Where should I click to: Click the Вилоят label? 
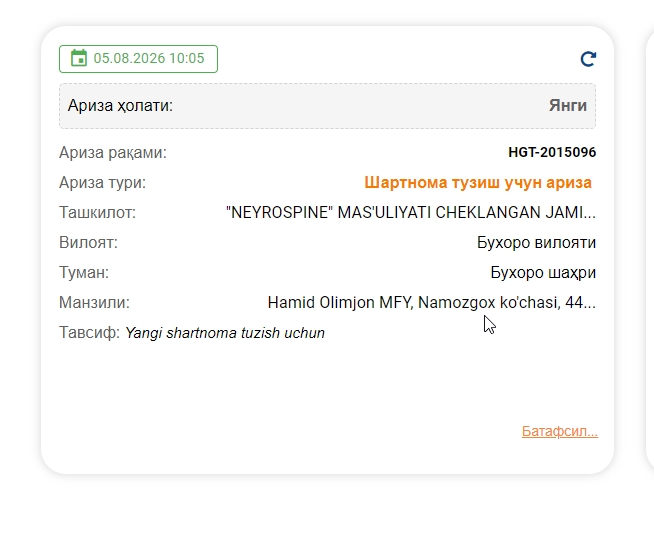click(x=88, y=243)
